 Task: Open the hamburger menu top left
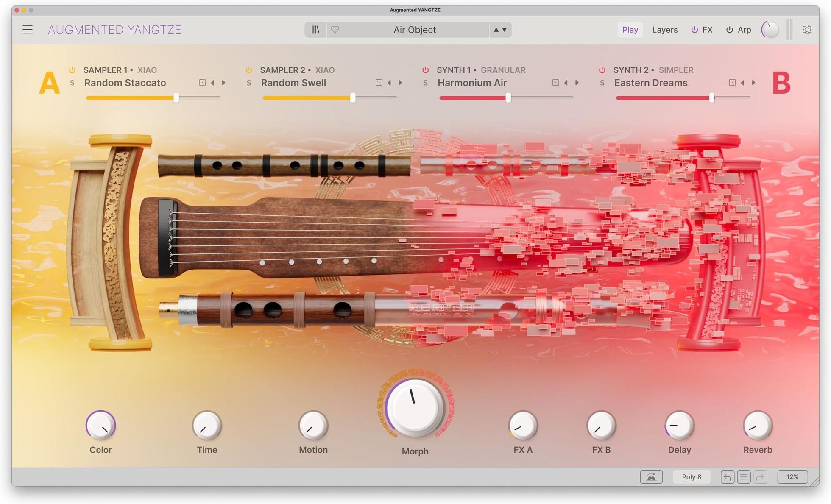(x=27, y=30)
